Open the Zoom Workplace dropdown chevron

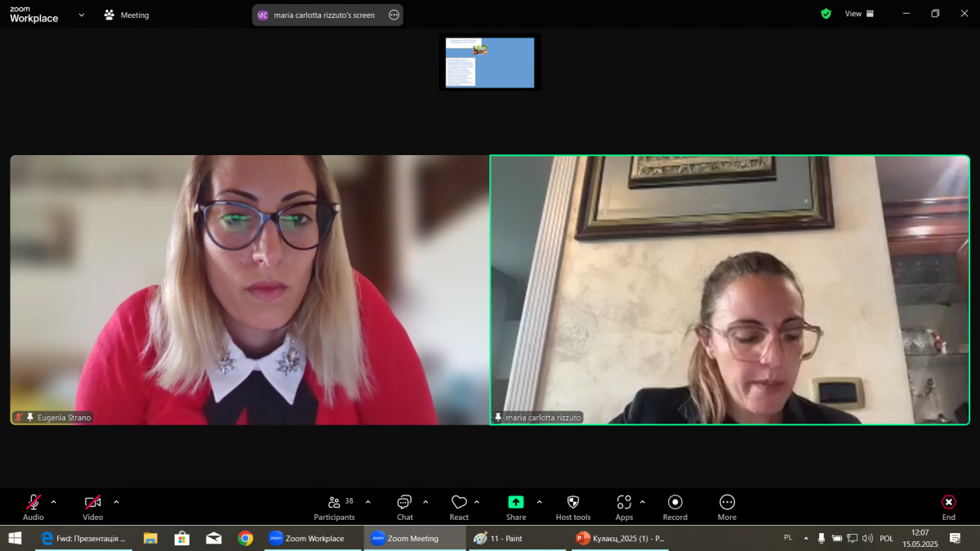tap(82, 15)
